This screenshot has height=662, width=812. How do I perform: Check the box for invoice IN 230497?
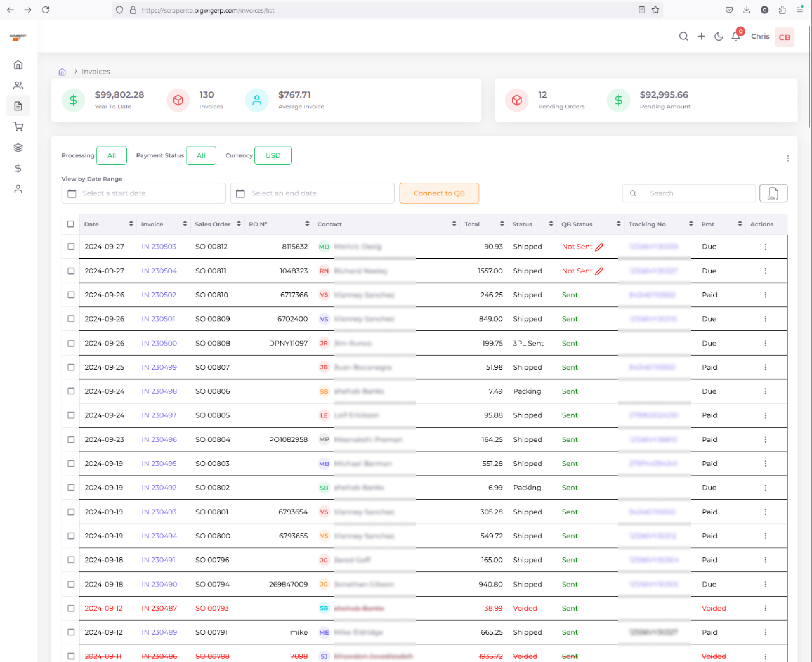point(71,415)
